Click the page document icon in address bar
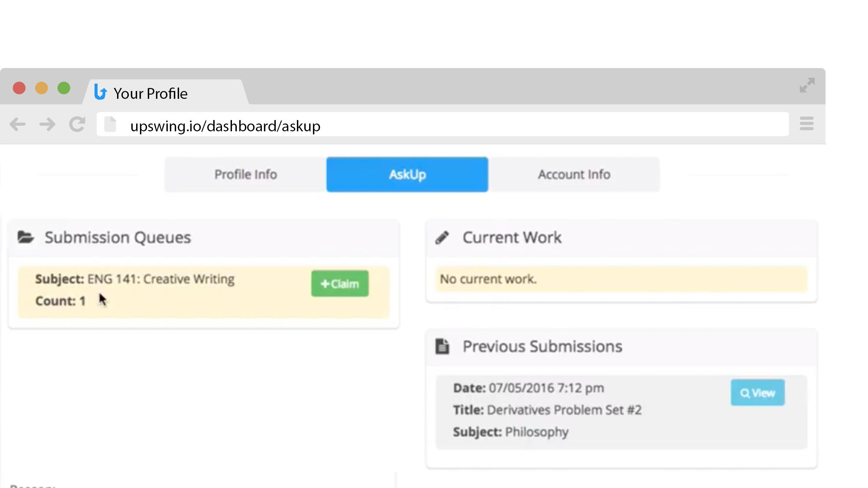Screen dimensions: 868x488 (110, 124)
